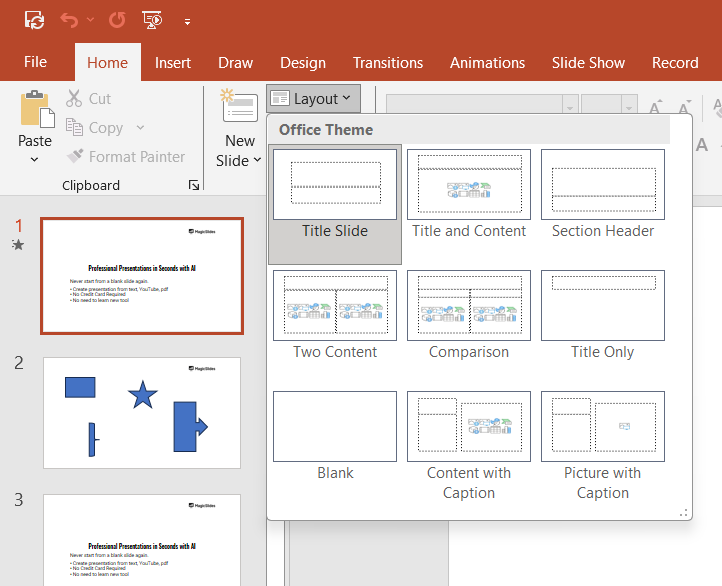Click the Undo arrow icon
Screen dimensions: 722x586
coord(69,20)
